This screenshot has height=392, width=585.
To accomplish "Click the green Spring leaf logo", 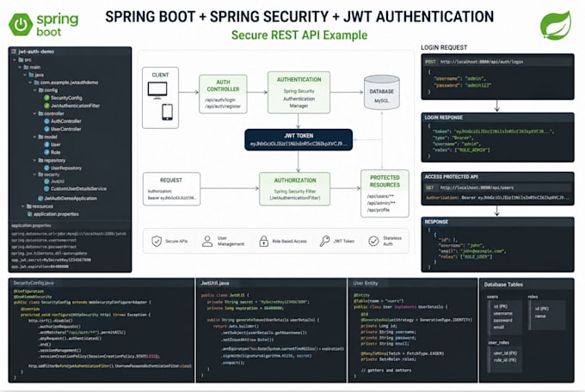I will point(556,26).
